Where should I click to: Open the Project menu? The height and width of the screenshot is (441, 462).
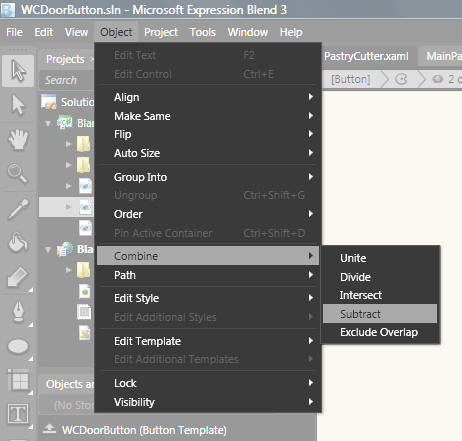pos(161,32)
